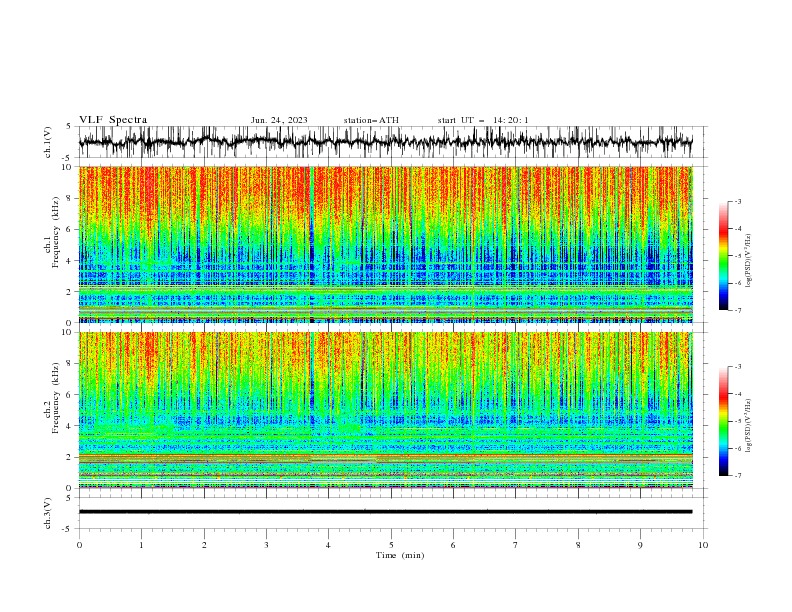Click the "5" top tick of ch.1(V) axis
The image size is (792, 612).
tap(68, 127)
